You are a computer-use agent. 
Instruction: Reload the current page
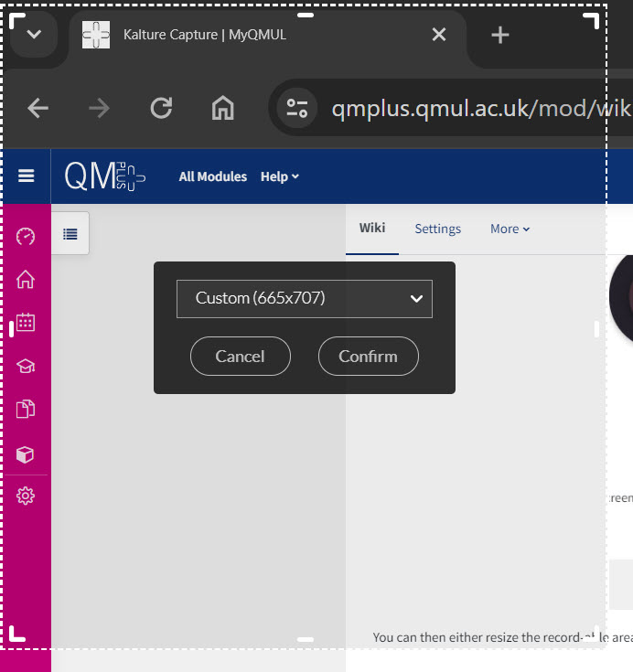coord(161,108)
